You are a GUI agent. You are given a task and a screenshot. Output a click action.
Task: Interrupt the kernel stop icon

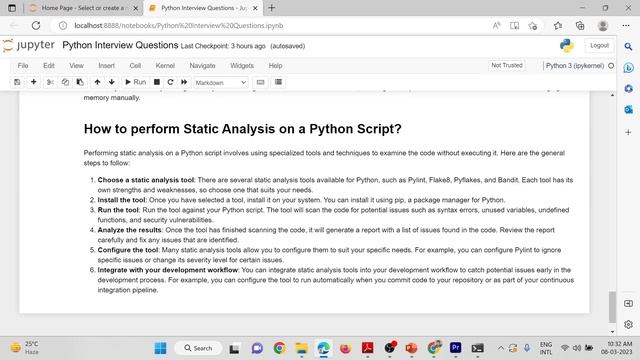click(x=157, y=82)
